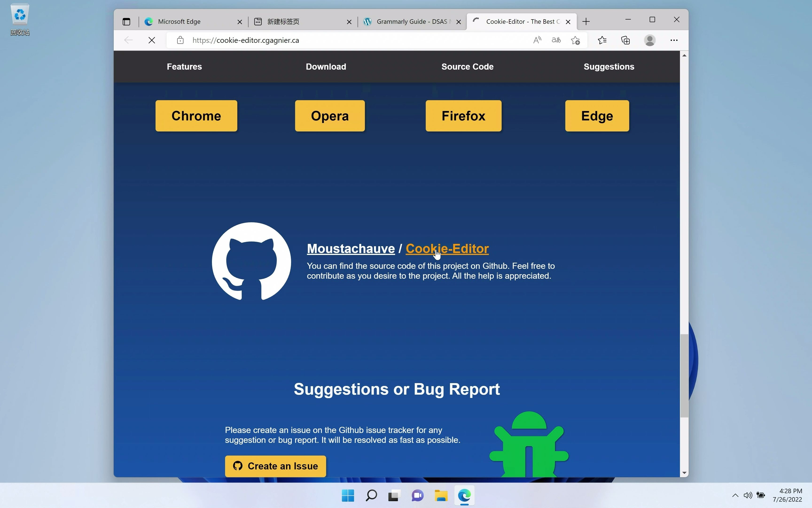The image size is (812, 508).
Task: Activate Read aloud icon in address bar
Action: 537,40
